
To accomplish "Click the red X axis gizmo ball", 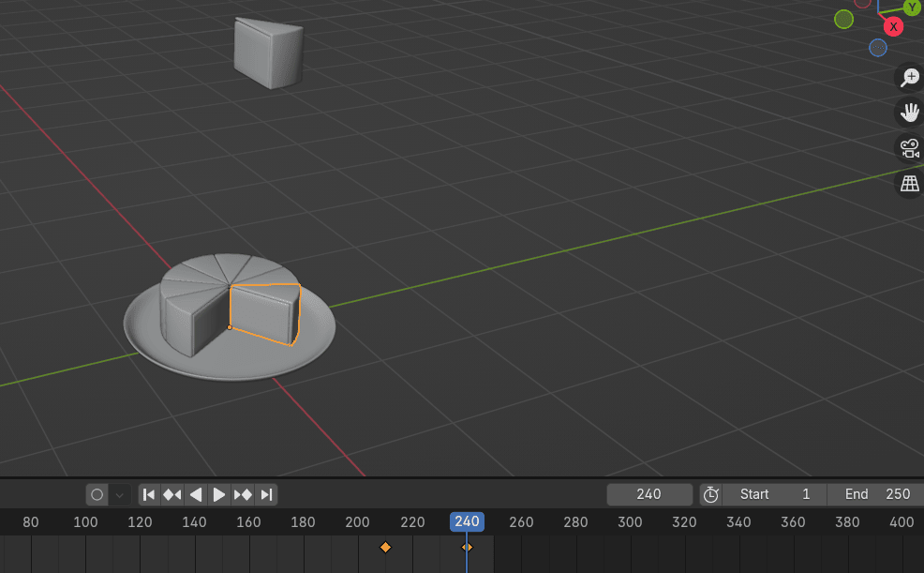I will click(x=893, y=26).
